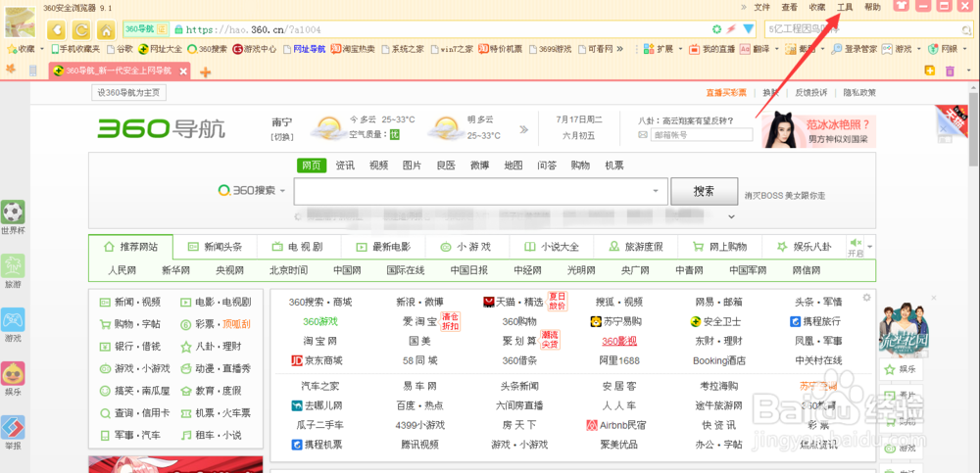Select the 视频 search category tab
Screen dimensions: 980x473
point(378,165)
